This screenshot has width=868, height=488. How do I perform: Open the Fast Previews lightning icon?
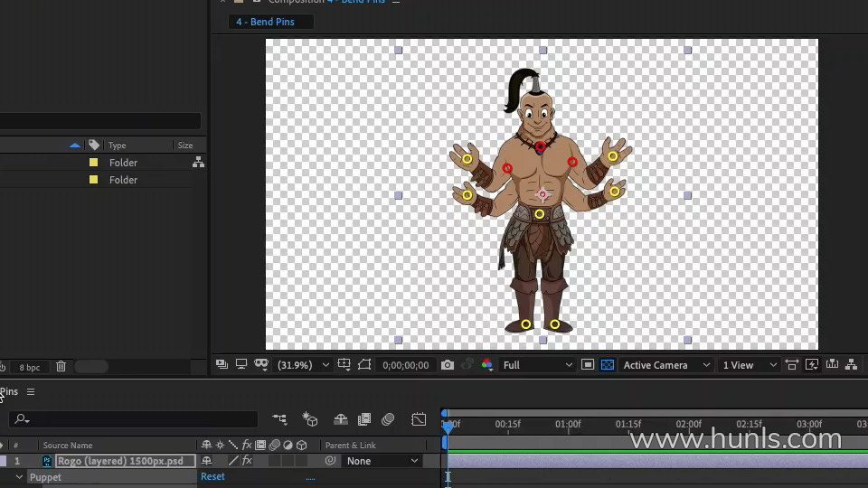(812, 364)
